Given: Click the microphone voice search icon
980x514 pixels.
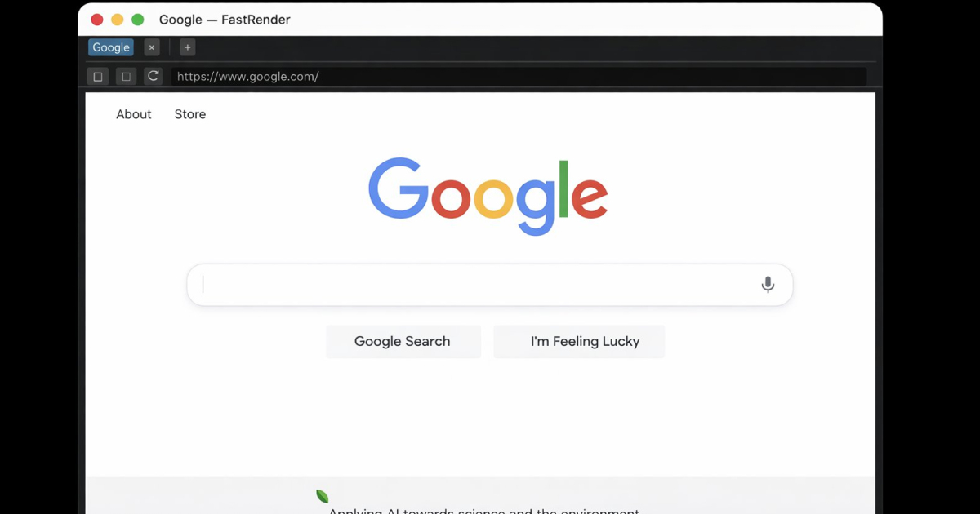Looking at the screenshot, I should 768,285.
